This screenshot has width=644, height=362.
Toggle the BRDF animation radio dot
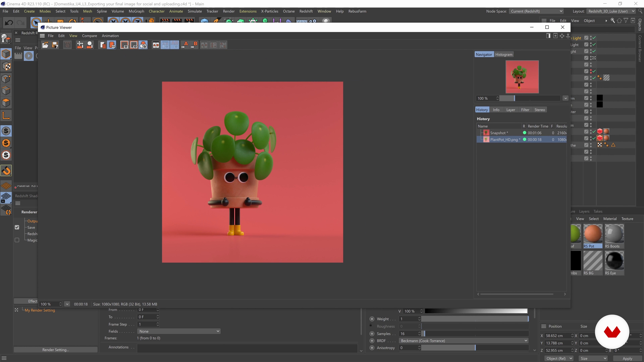(372, 341)
